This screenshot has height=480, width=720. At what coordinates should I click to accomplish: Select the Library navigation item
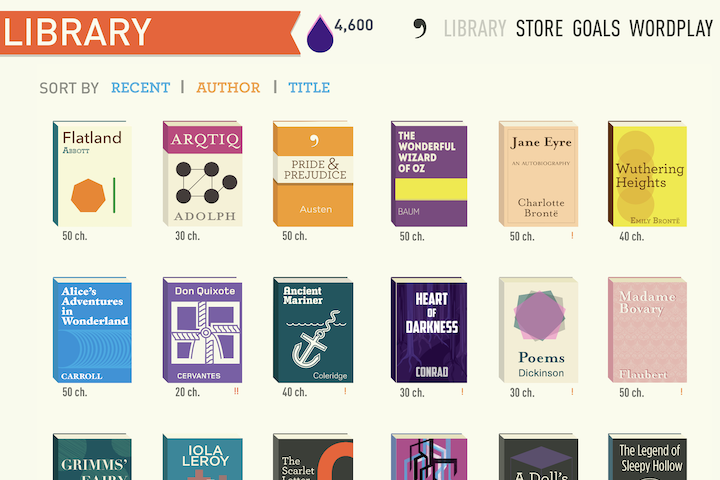(475, 28)
